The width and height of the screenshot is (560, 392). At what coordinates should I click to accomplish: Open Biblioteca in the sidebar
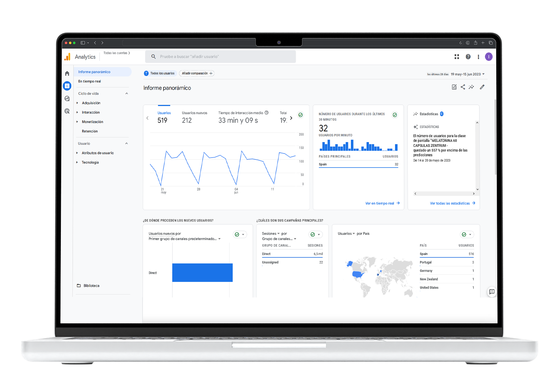(x=91, y=286)
